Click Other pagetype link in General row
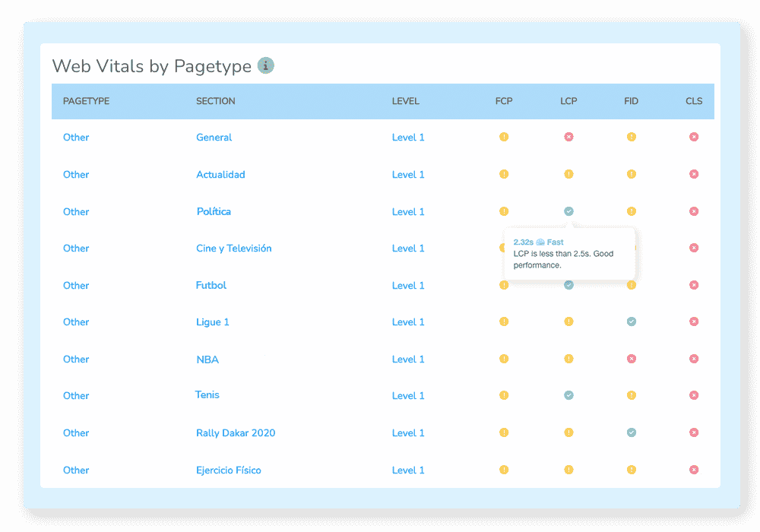 76,138
